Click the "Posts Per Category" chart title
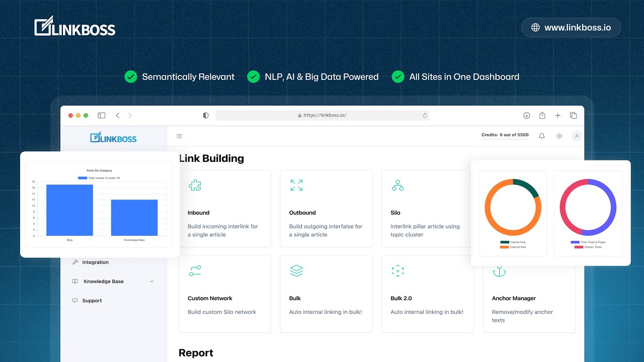 (x=99, y=170)
